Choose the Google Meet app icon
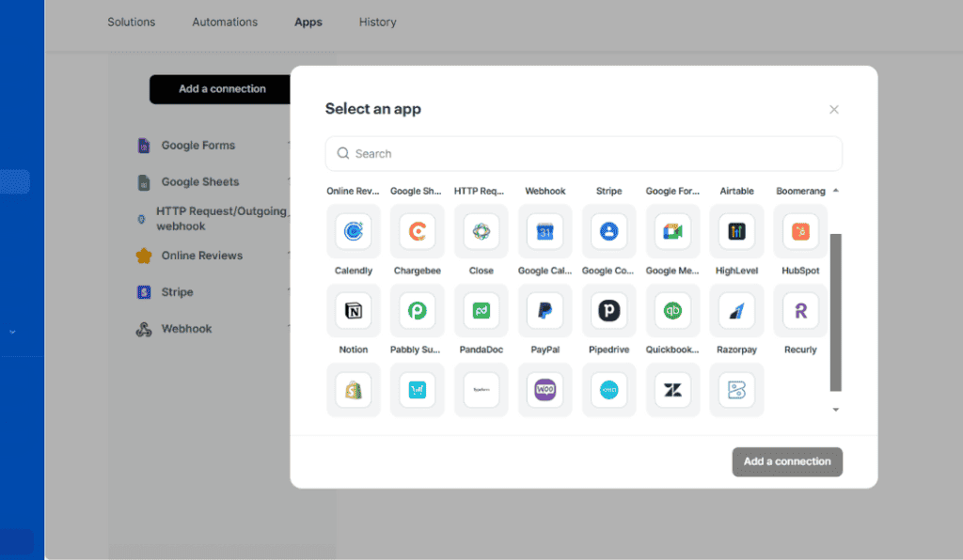The image size is (963, 560). point(672,231)
